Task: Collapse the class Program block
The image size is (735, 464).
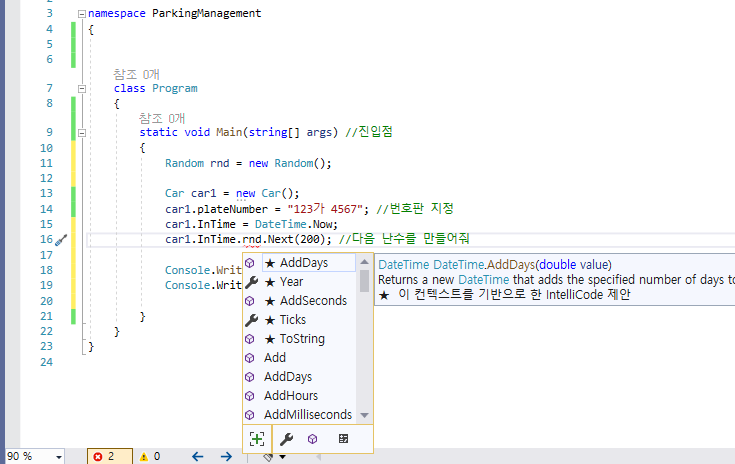Action: (82, 89)
